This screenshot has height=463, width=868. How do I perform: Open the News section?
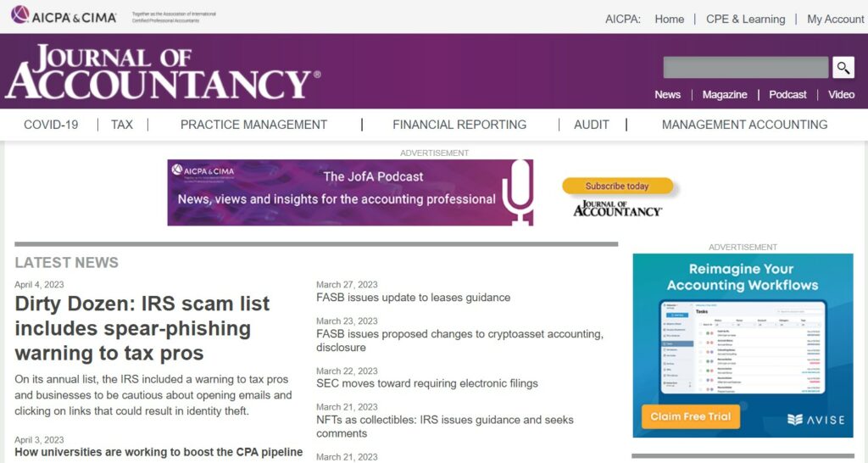click(x=668, y=95)
